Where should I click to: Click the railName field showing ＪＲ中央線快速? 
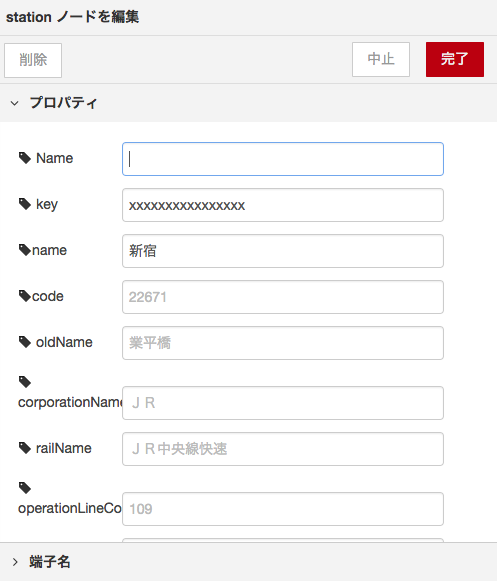(283, 449)
